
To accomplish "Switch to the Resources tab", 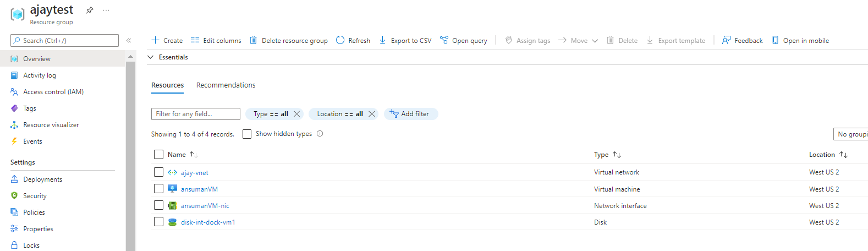I will (168, 85).
